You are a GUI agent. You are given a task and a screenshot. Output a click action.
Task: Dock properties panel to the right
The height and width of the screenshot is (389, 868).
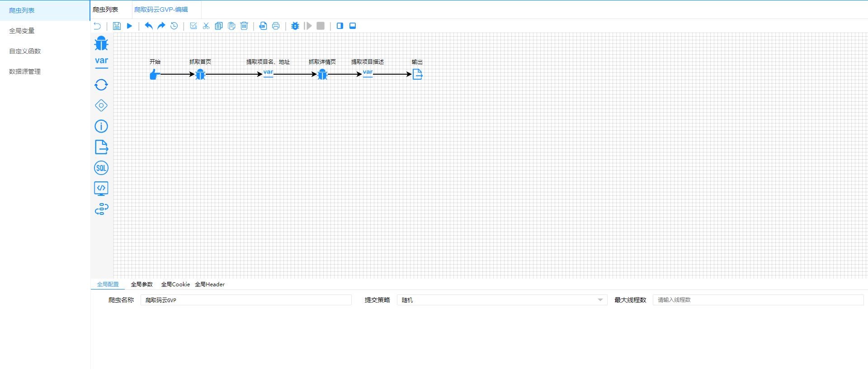click(x=340, y=26)
